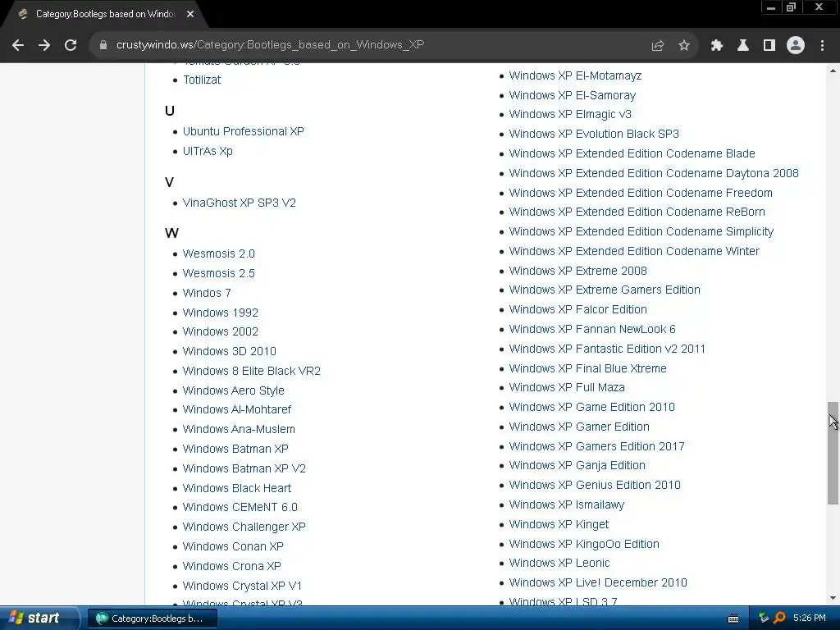Open the VinaGhost XP SP3 V2 link
Image resolution: width=840 pixels, height=630 pixels.
[x=239, y=203]
